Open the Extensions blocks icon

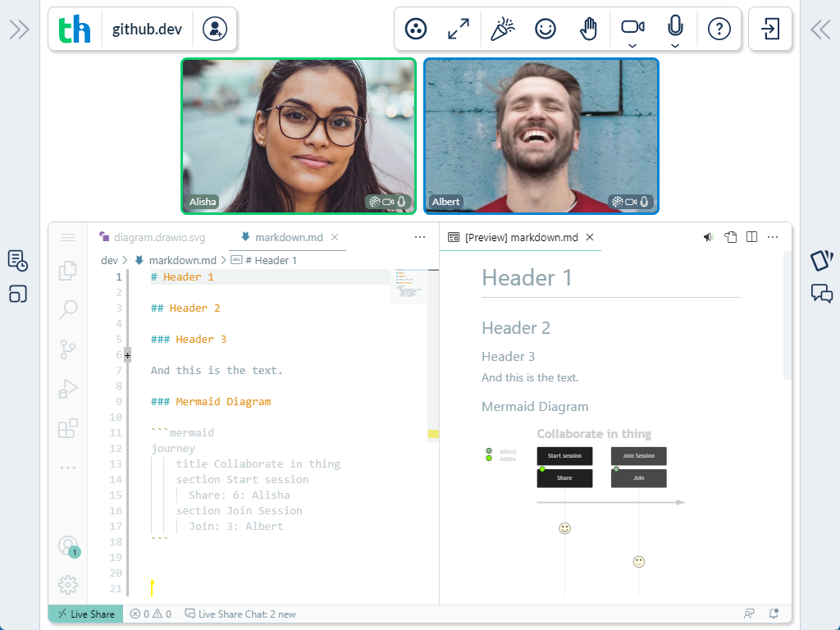click(68, 428)
